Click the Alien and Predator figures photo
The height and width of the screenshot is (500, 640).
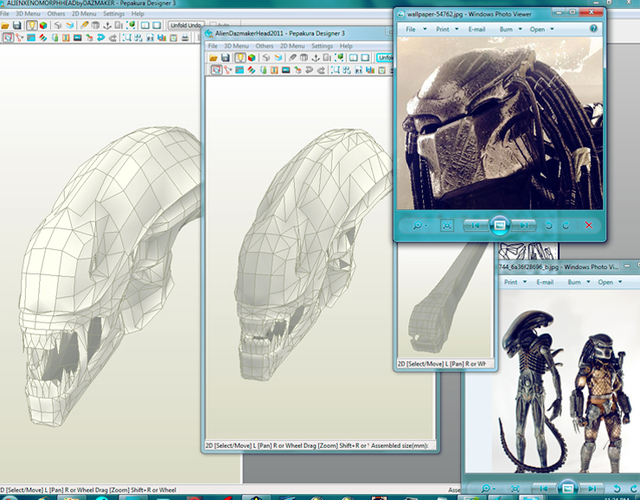pos(565,382)
